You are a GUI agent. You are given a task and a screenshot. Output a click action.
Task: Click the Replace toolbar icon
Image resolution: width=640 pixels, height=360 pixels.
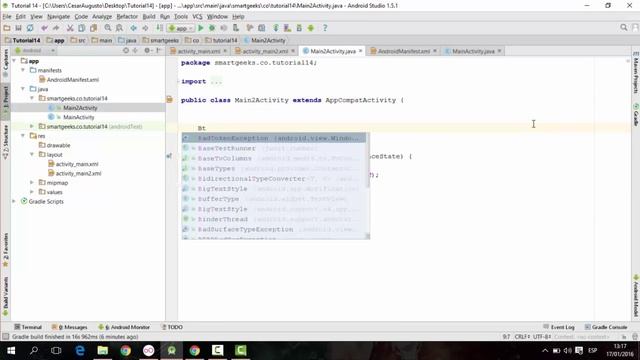[x=119, y=28]
